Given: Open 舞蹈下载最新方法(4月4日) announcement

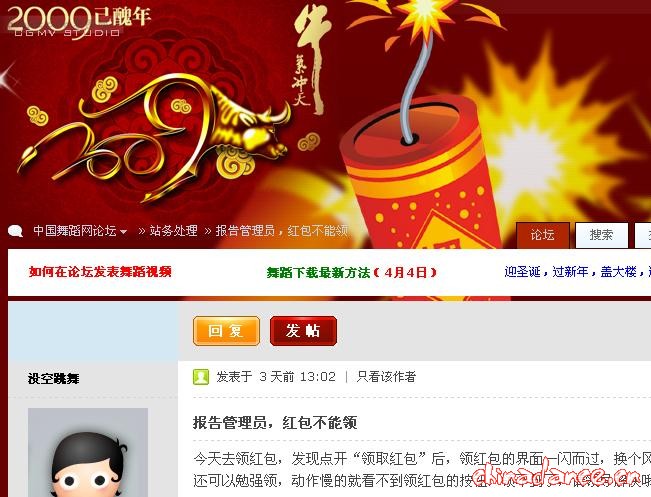Looking at the screenshot, I should point(352,273).
